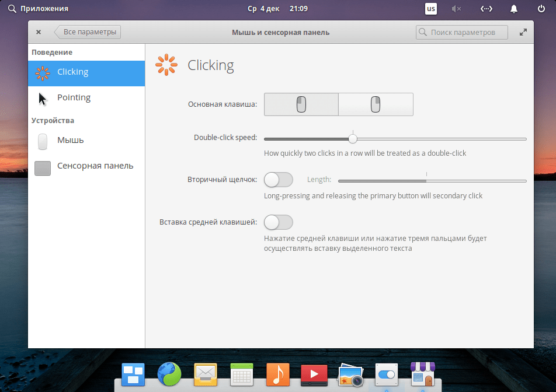Viewport: 556px width, 392px height.
Task: Click the Long-pressing description text
Action: coord(373,196)
